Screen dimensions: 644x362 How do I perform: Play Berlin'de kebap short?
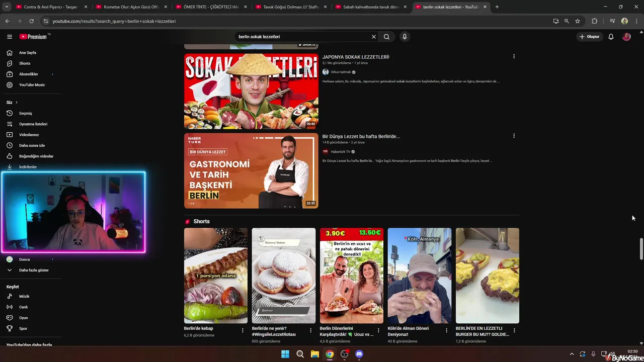[216, 276]
